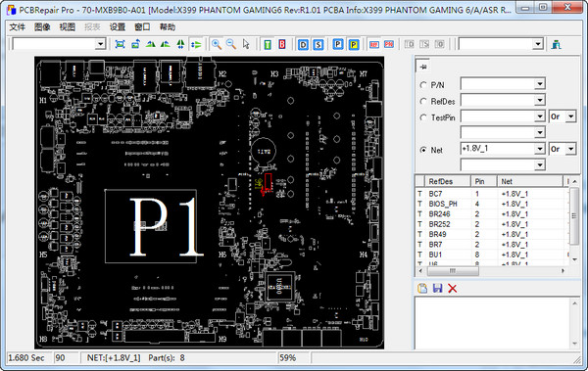The height and width of the screenshot is (371, 588).
Task: Click the rotate board view icon
Action: 135,44
